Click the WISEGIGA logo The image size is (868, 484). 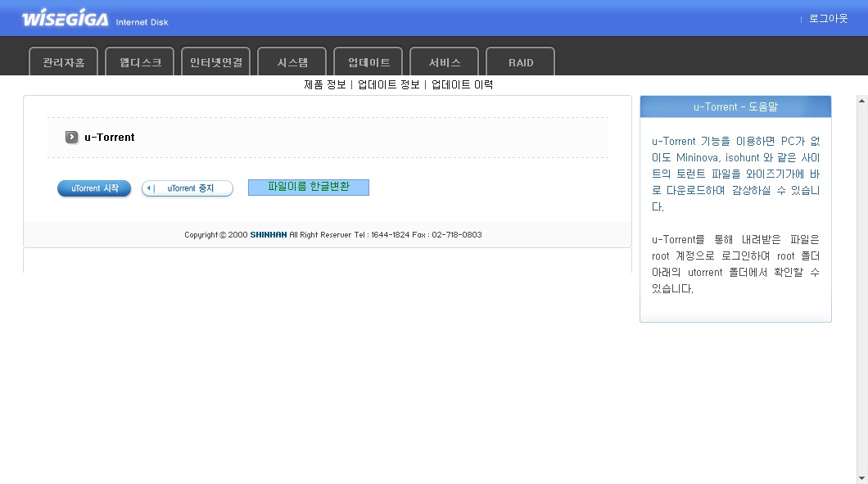65,18
